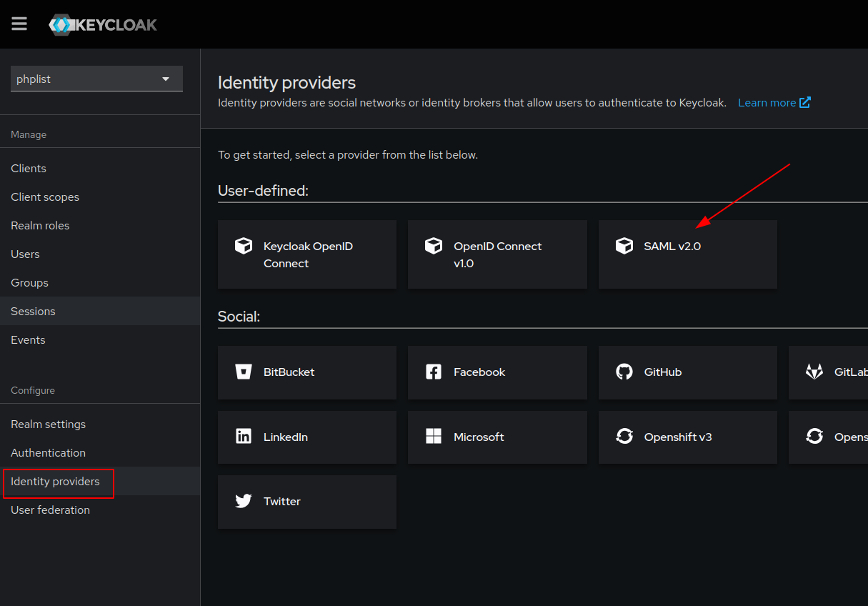Go to Authentication settings

(100, 452)
